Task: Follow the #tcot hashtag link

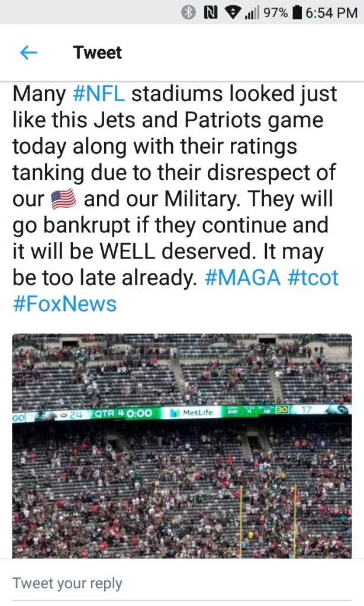Action: coord(313,278)
